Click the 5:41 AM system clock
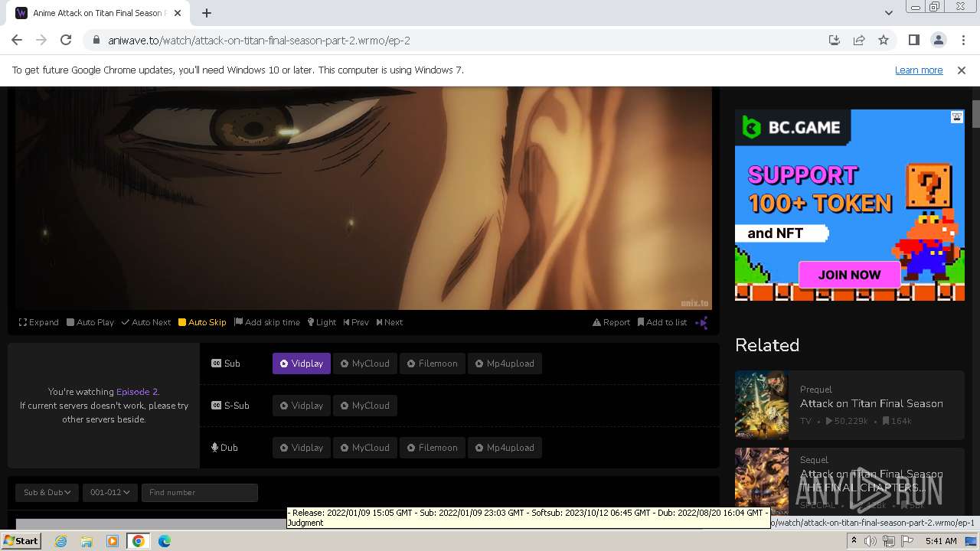 point(941,541)
